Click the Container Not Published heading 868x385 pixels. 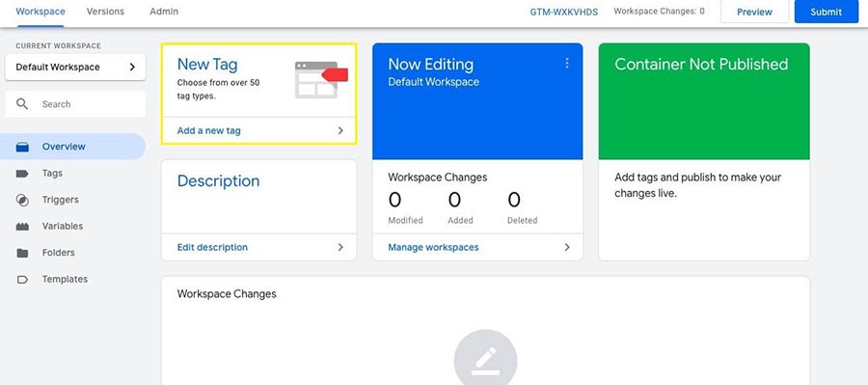pos(701,65)
